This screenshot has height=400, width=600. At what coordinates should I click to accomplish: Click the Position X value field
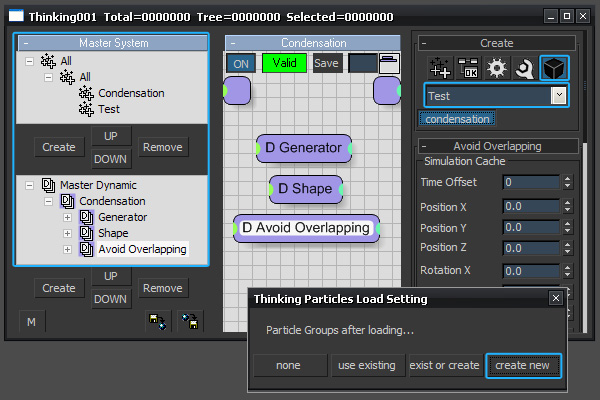[x=531, y=207]
